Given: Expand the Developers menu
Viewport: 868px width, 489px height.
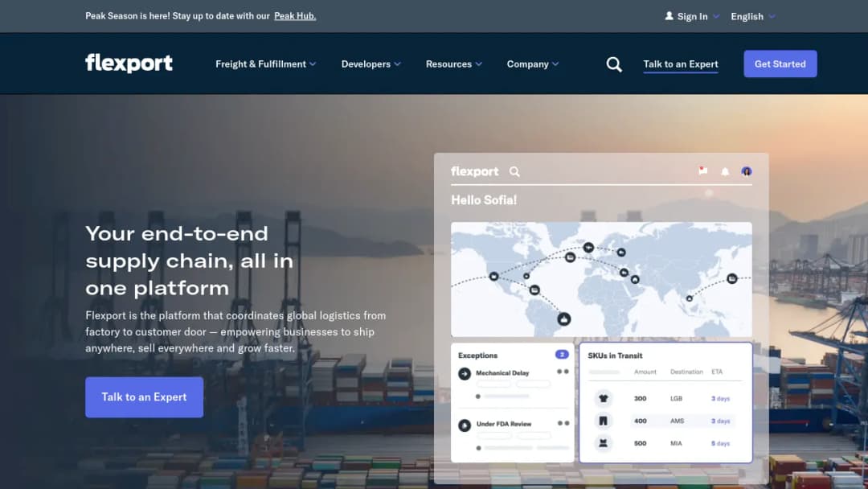Looking at the screenshot, I should [371, 64].
